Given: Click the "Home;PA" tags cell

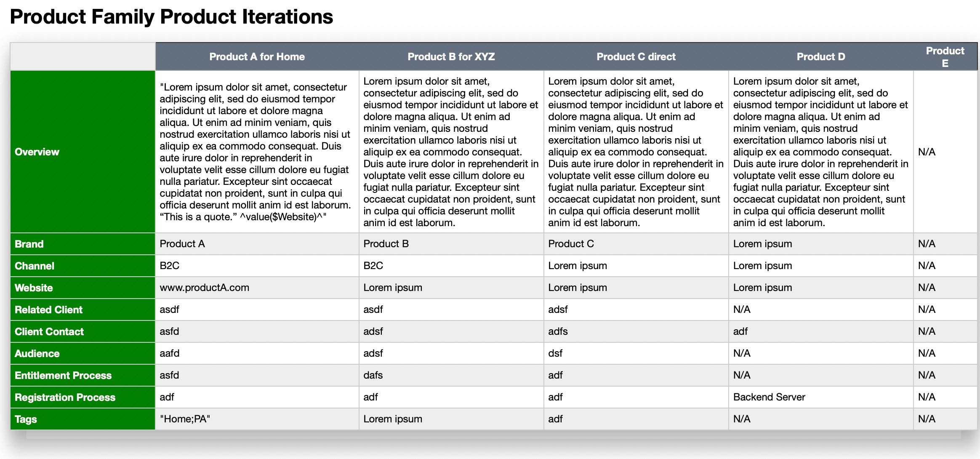Looking at the screenshot, I should coord(185,419).
